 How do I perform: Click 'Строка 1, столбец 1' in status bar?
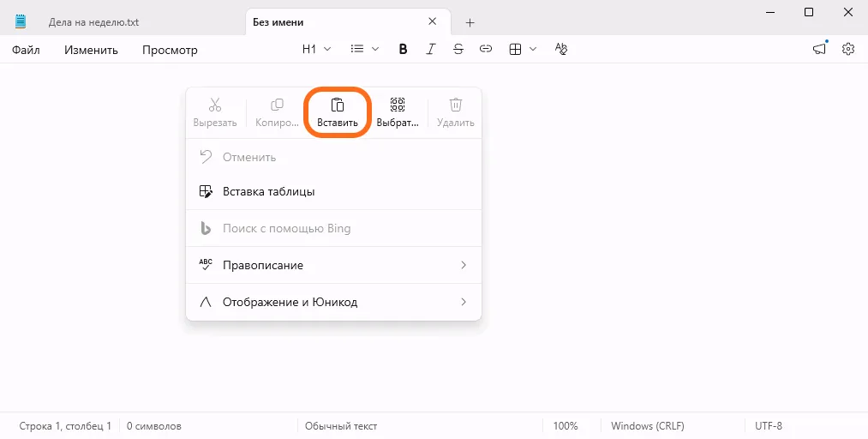[65, 426]
